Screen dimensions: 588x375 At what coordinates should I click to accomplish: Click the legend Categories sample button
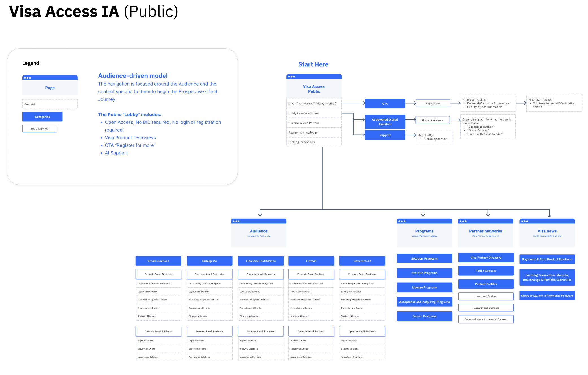click(42, 117)
